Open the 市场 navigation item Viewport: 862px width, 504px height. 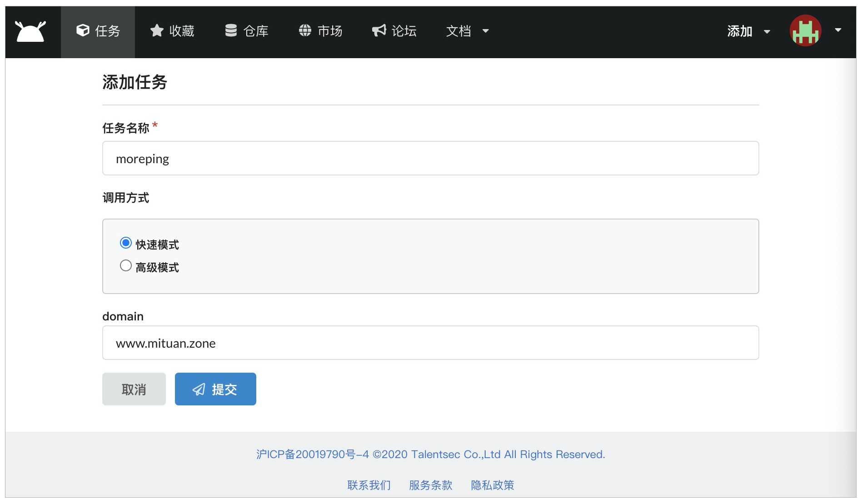pos(320,31)
